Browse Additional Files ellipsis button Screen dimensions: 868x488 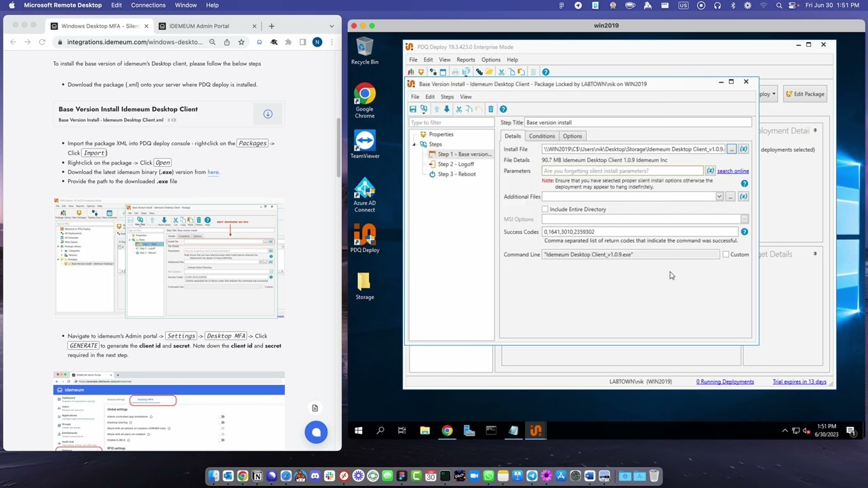(730, 197)
